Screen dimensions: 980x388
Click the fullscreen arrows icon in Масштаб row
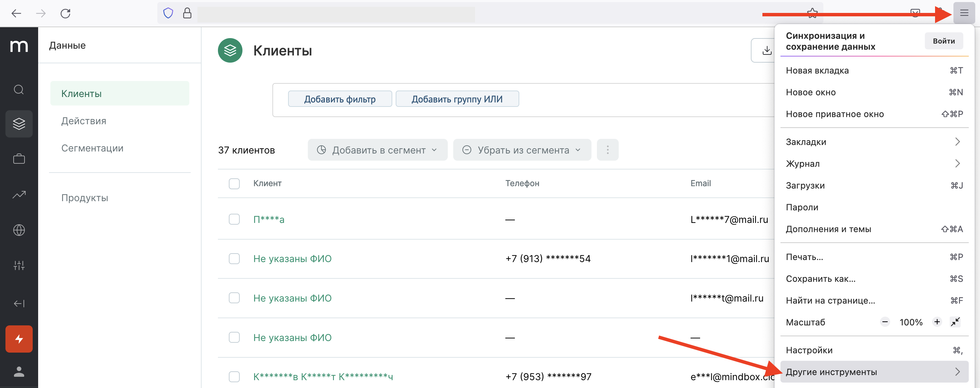955,322
